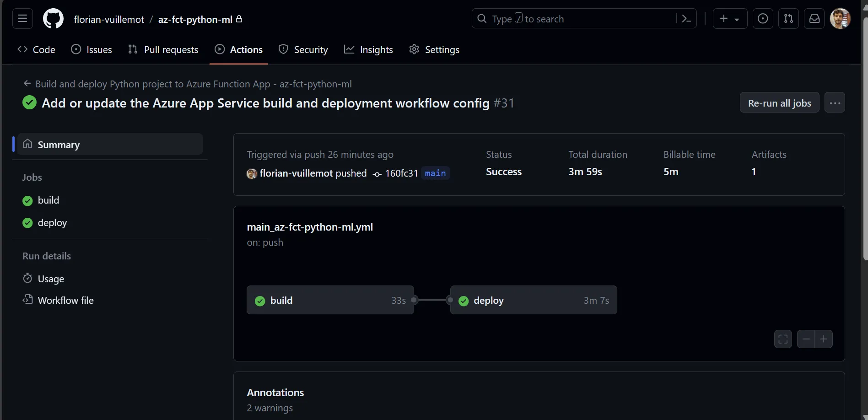Open the issues icon in header
The image size is (868, 420).
point(763,19)
